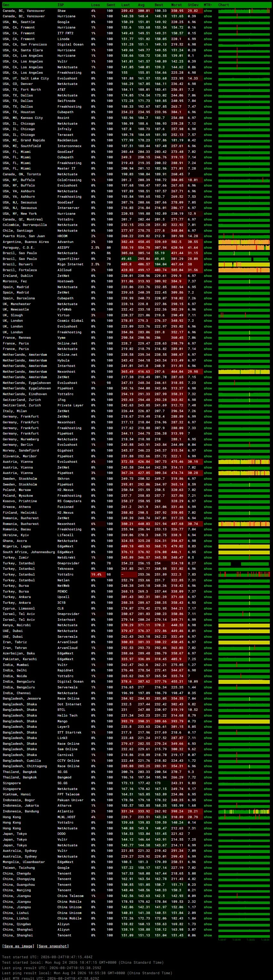Click the MTR column header

pyautogui.click(x=208, y=5)
